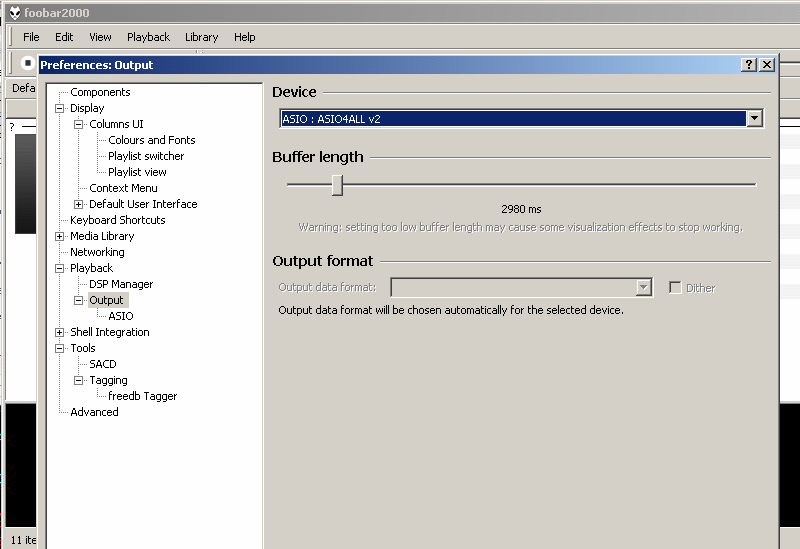Click the help question mark button
This screenshot has width=800, height=549.
pyautogui.click(x=749, y=64)
